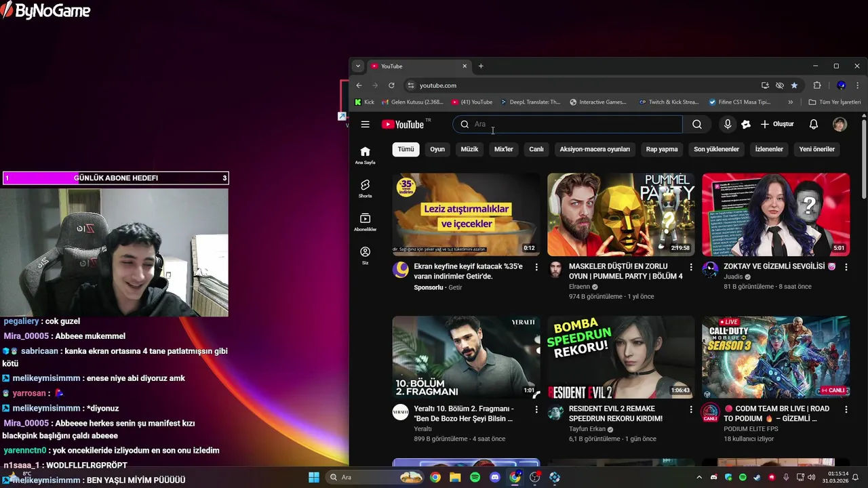Open the Tüm Yer İşaretleri folder

click(x=834, y=102)
